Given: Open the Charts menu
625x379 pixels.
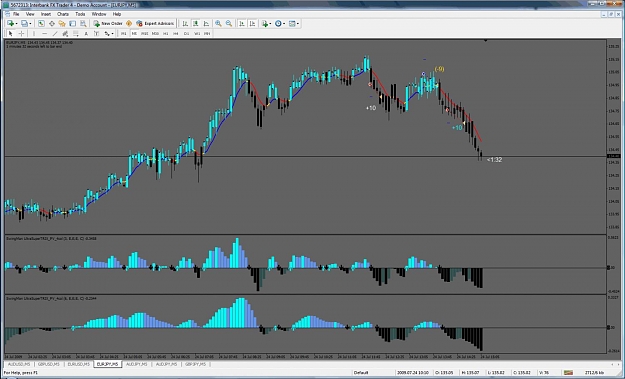Looking at the screenshot, I should 63,14.
